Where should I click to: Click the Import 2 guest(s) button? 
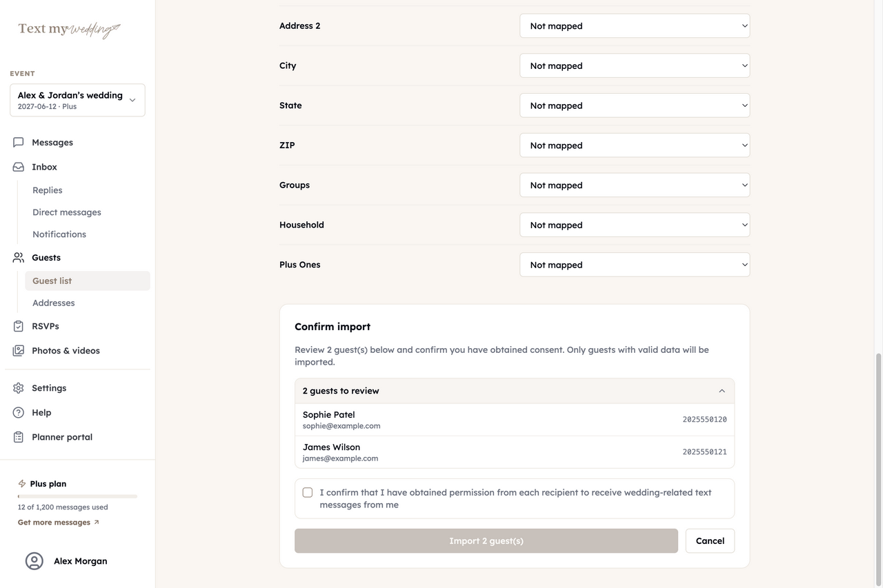coord(486,541)
